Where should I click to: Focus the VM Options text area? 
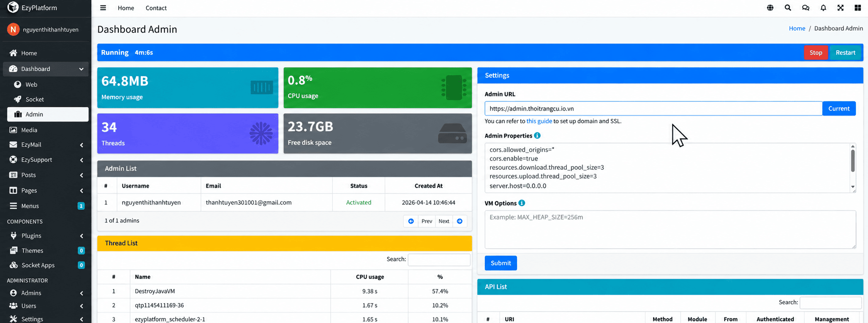point(670,230)
